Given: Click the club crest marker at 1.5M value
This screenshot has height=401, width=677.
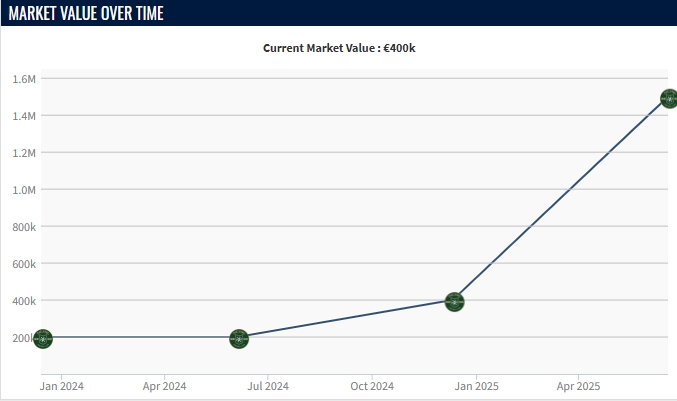Looking at the screenshot, I should tap(669, 99).
